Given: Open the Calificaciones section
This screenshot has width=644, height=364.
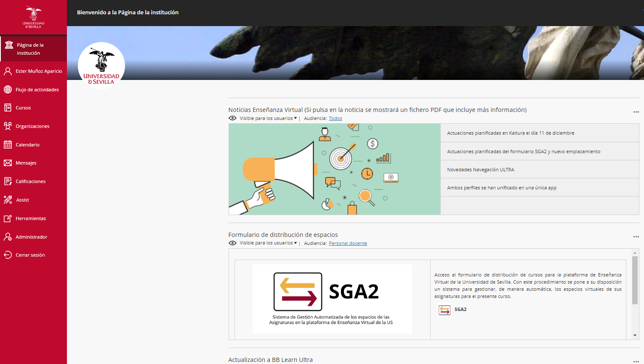Looking at the screenshot, I should pos(33,181).
